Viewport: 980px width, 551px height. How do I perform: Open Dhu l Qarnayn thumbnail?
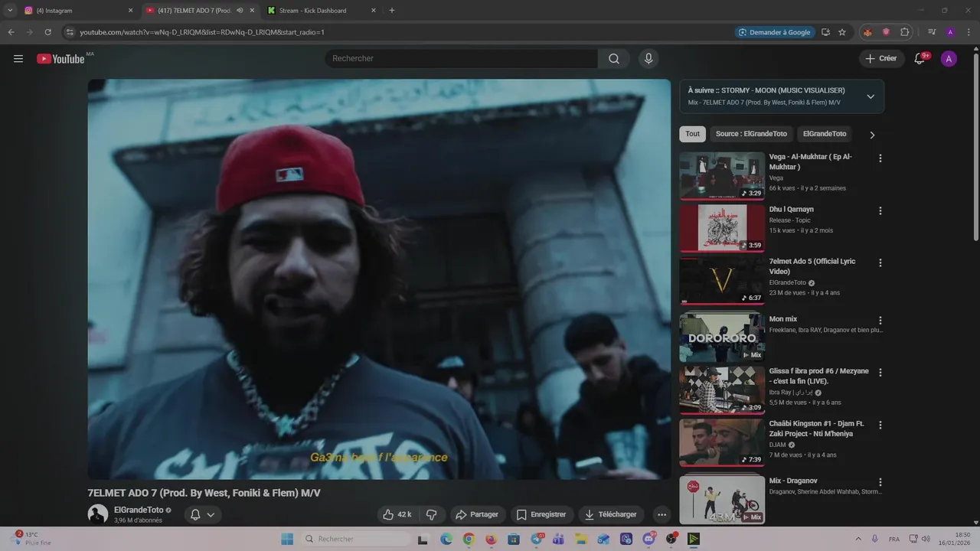722,227
